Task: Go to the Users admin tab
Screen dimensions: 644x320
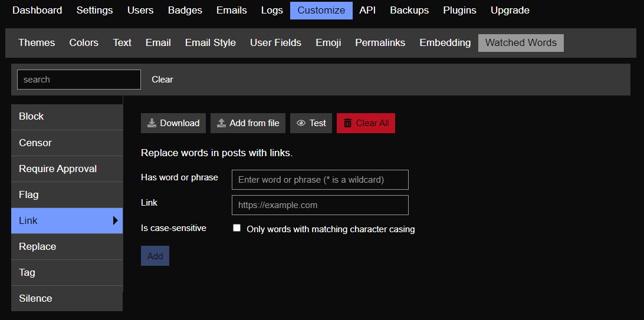Action: [x=140, y=10]
